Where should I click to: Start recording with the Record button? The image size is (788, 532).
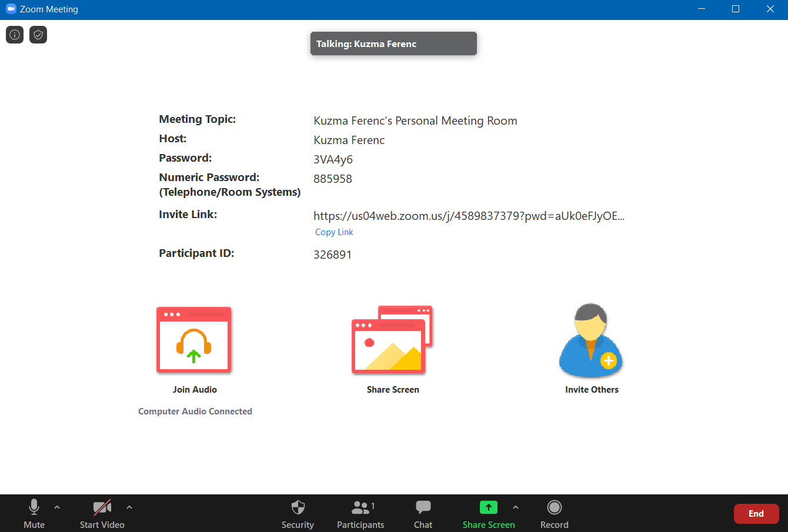[555, 513]
